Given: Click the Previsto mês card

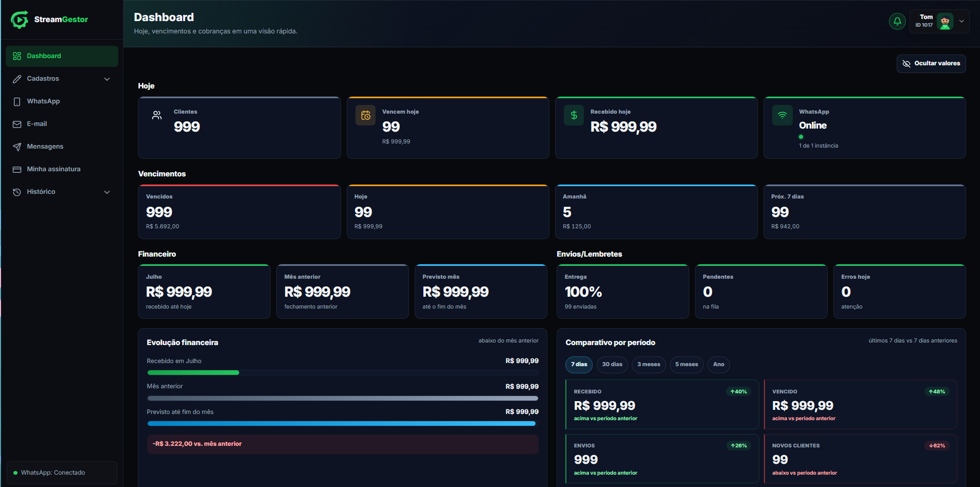Looking at the screenshot, I should pos(480,292).
